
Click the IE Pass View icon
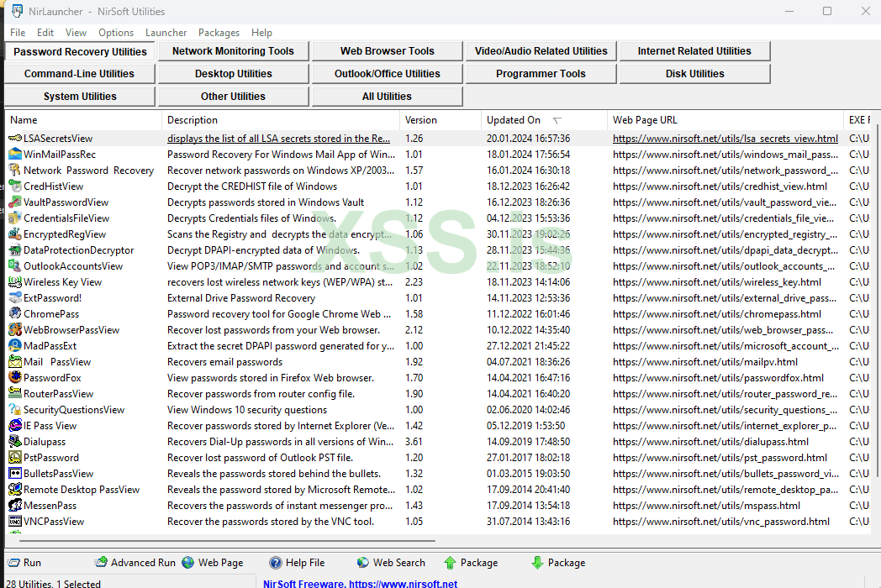[x=15, y=426]
